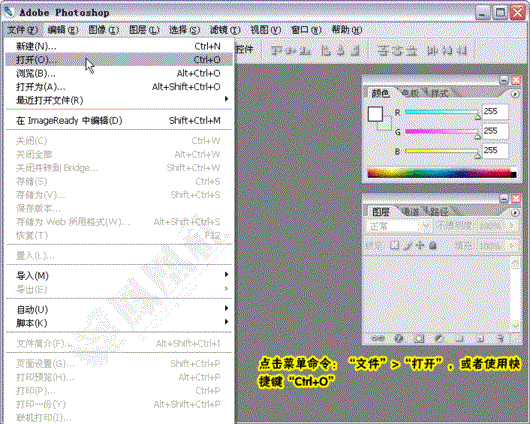Switch to the 路径 paths tab
Screen dimensions: 530x424
tap(439, 212)
